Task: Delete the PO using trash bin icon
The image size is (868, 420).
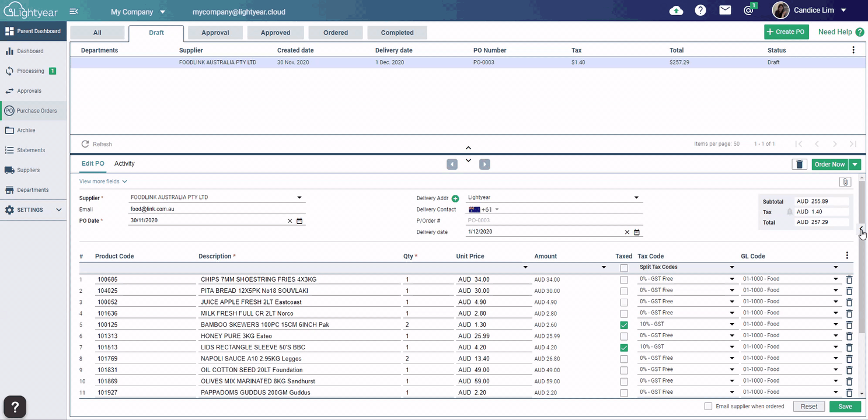Action: tap(799, 164)
